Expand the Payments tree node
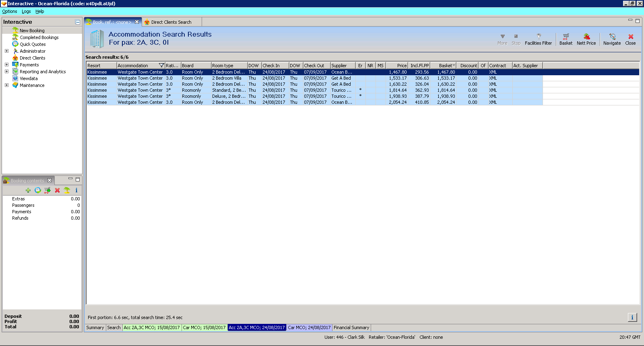 (6, 65)
